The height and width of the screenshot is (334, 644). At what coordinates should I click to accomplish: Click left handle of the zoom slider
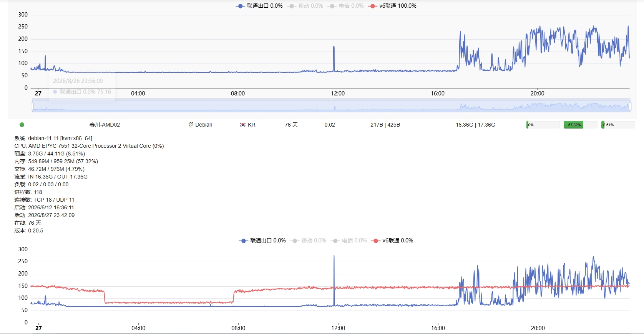tap(32, 106)
